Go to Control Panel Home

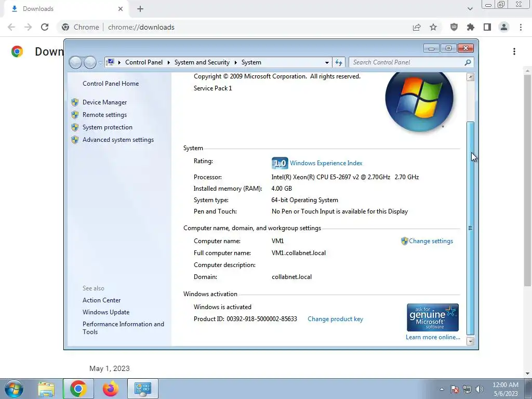tap(111, 84)
